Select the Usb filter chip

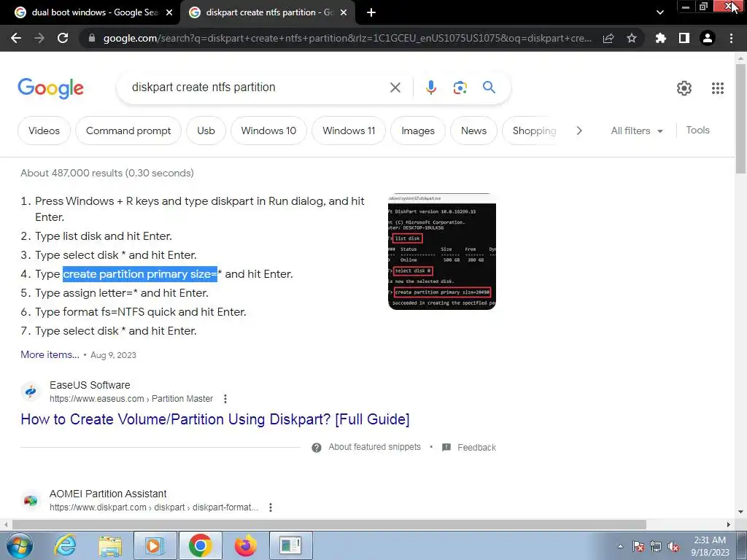(x=206, y=131)
